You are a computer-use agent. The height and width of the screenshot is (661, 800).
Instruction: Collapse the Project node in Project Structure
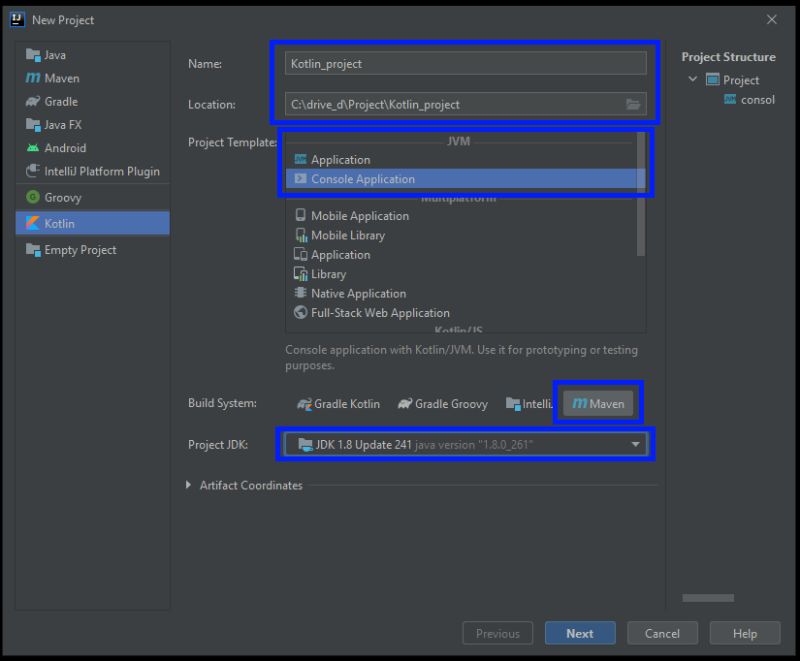point(693,79)
